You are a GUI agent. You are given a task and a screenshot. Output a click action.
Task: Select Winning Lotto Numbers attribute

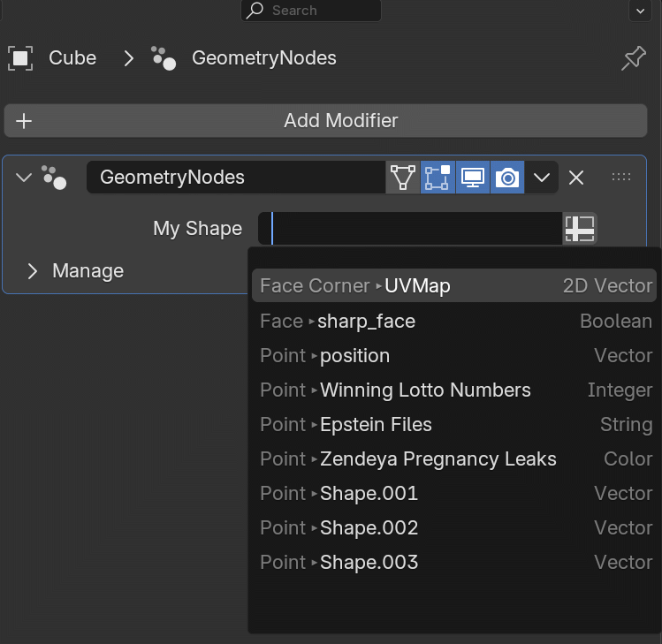coord(454,390)
